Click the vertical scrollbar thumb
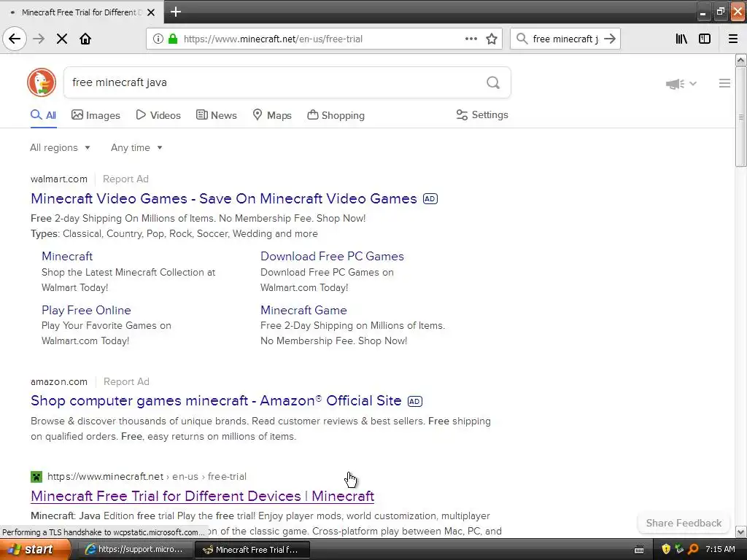Viewport: 747px width, 560px height. [x=740, y=117]
